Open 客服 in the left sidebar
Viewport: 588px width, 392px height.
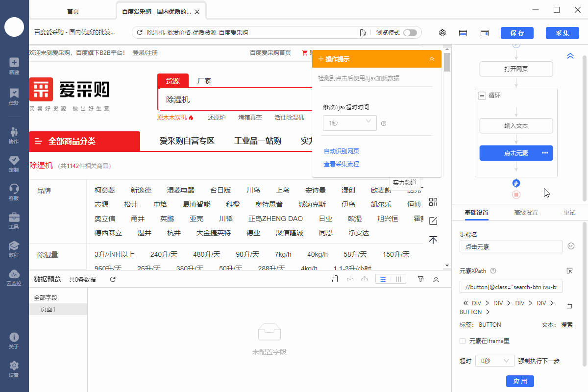coord(14,192)
